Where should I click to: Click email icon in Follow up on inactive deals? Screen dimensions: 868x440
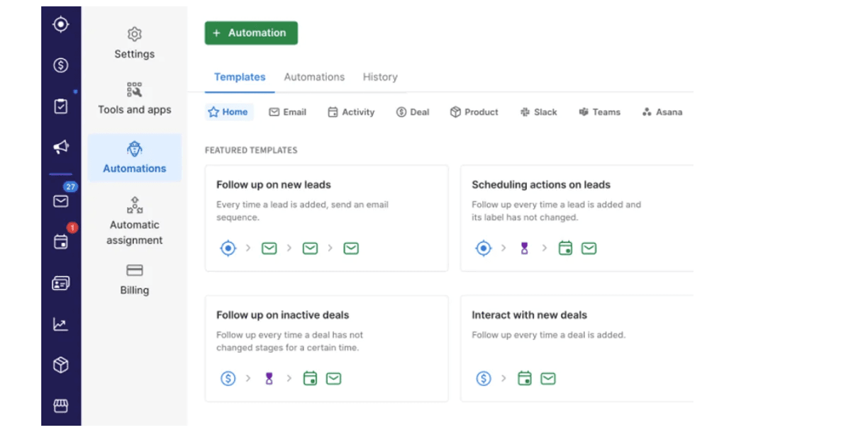click(x=333, y=378)
